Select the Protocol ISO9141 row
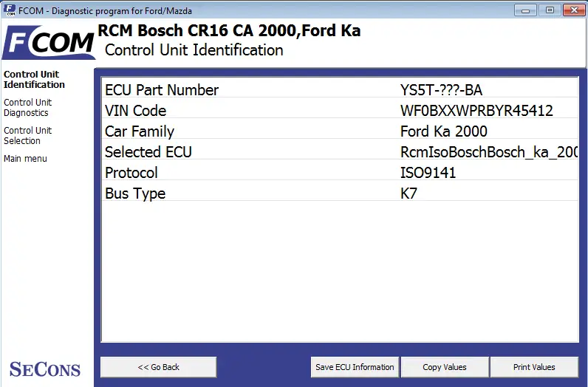This screenshot has height=387, width=588. pyautogui.click(x=340, y=172)
